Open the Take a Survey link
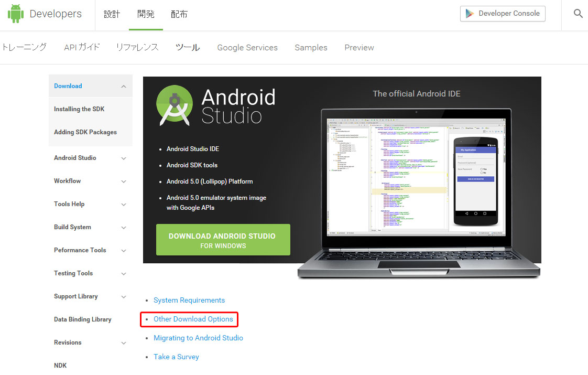The image size is (588, 375). click(x=176, y=357)
